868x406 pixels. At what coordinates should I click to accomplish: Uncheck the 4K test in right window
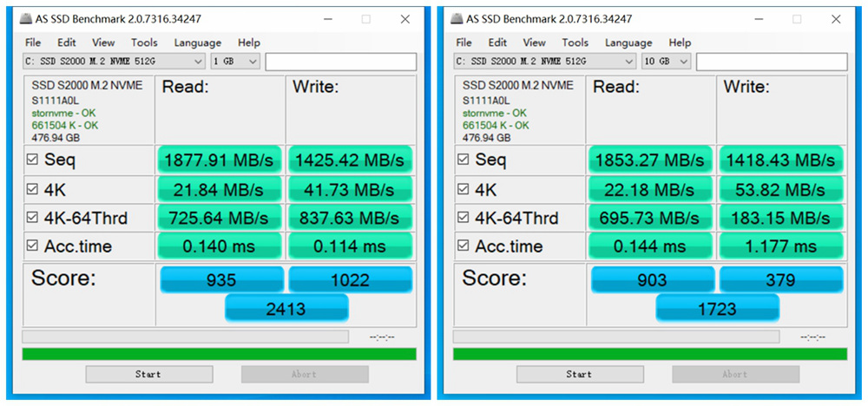(464, 190)
